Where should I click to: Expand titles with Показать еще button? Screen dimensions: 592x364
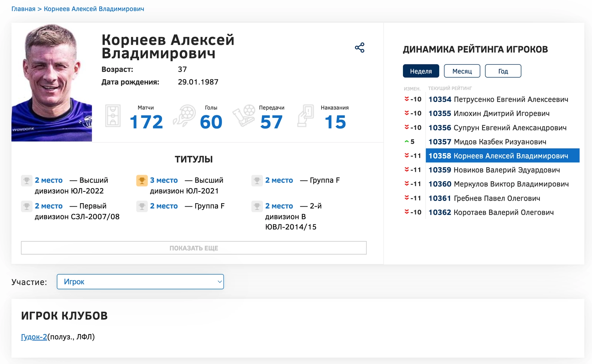tap(194, 248)
